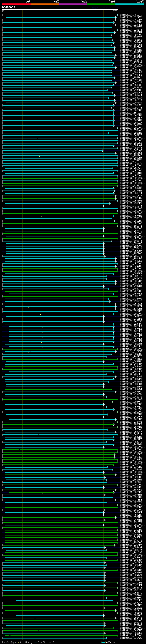
Task: Click the UniRef100_P78987 hit label
Action: (x=131, y=625)
